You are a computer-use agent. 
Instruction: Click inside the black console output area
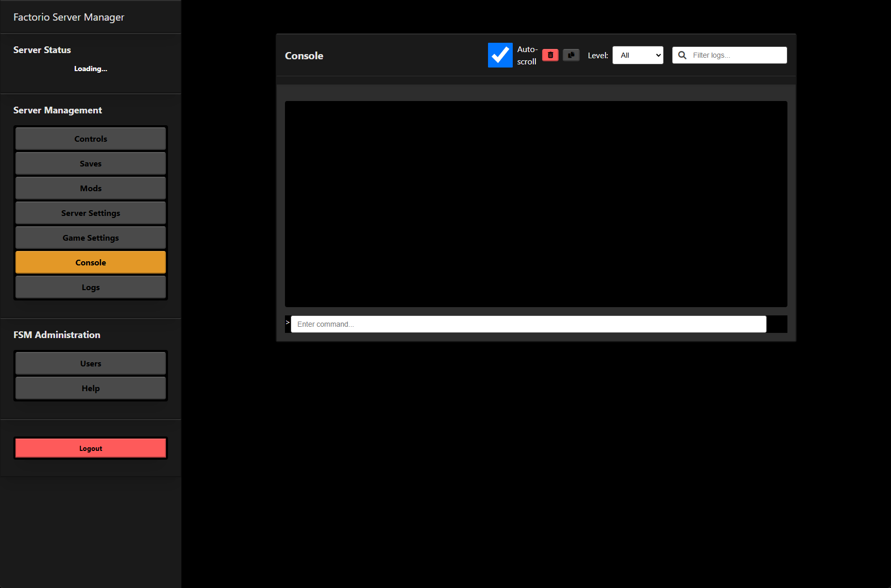536,204
